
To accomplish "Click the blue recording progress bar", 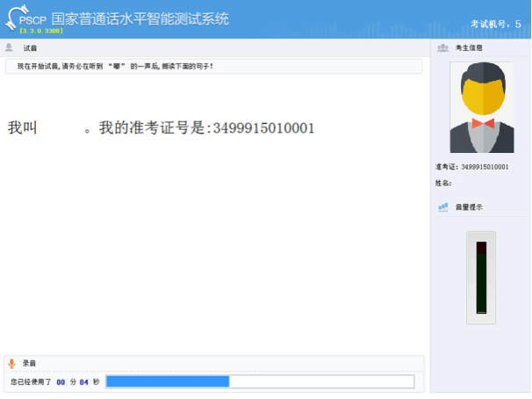I will 259,381.
